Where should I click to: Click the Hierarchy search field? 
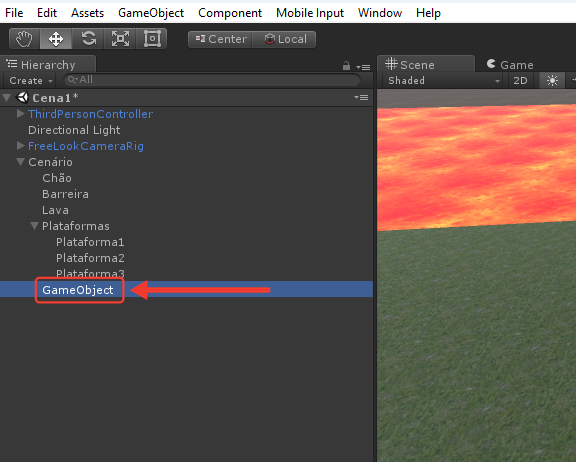pos(212,80)
